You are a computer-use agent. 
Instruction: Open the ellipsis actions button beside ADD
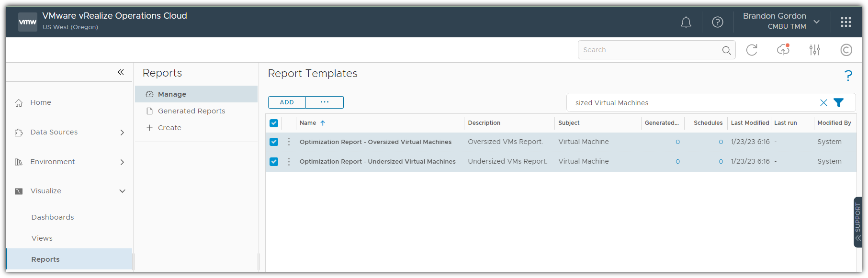tap(325, 102)
